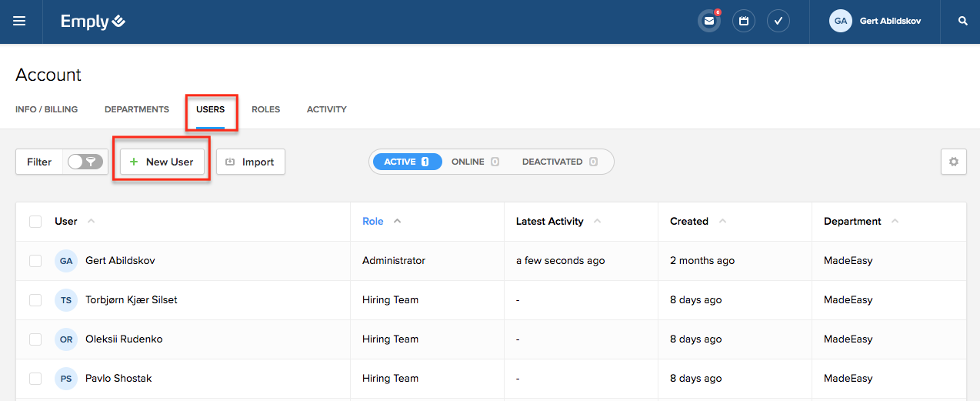Image resolution: width=980 pixels, height=401 pixels.
Task: Select the Torbjørn Kjær Silset row checkbox
Action: [x=35, y=300]
